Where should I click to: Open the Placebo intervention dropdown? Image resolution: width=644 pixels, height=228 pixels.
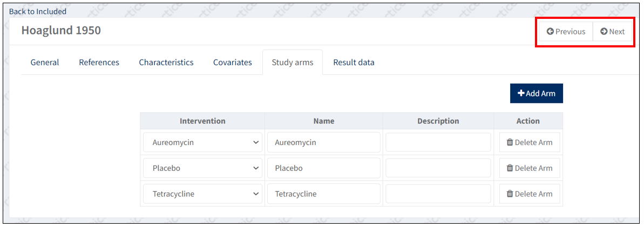click(x=202, y=168)
